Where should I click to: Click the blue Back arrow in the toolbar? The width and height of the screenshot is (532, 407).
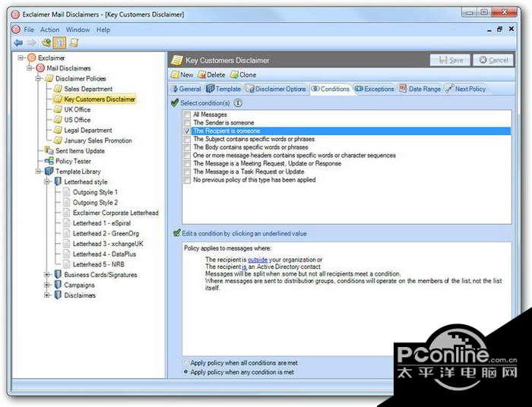(x=18, y=43)
